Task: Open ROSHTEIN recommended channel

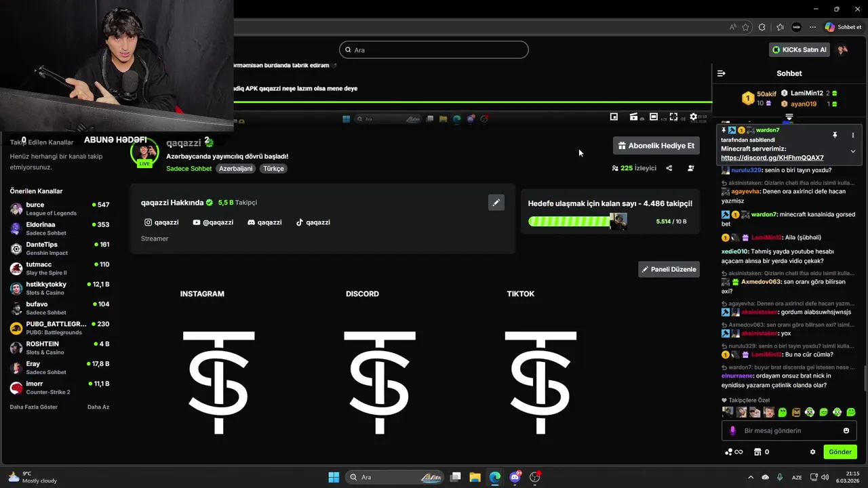Action: point(60,348)
